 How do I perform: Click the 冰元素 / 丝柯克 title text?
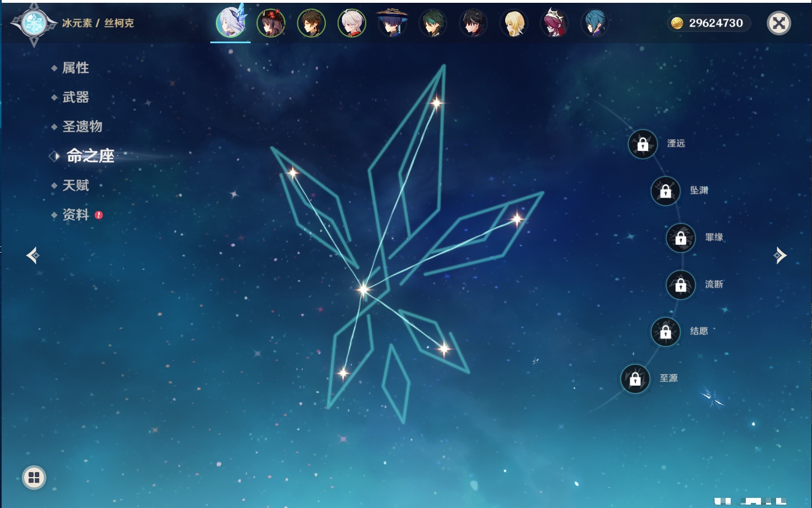point(98,23)
